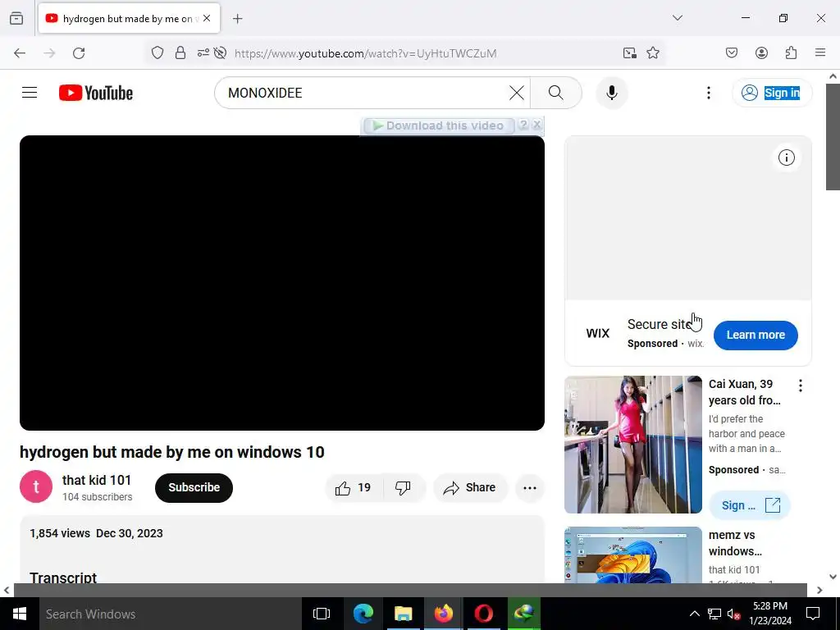Show hidden system tray icons
The image size is (840, 630).
pyautogui.click(x=694, y=614)
